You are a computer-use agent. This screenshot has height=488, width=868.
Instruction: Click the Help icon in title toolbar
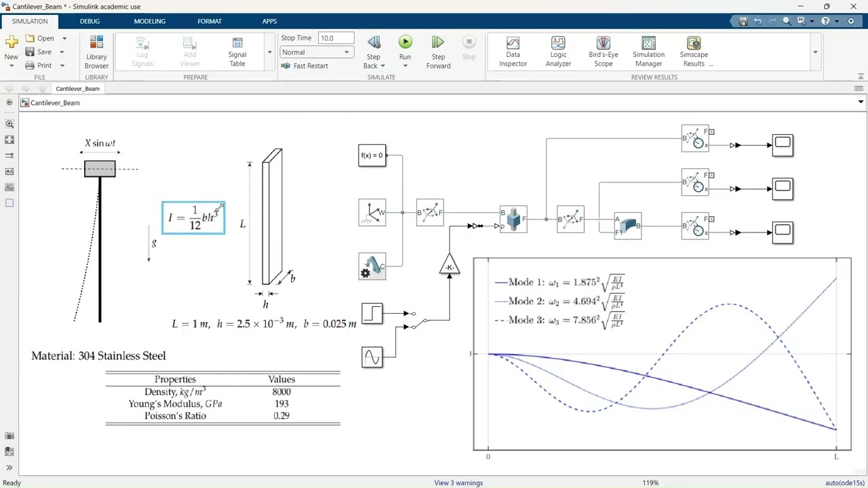825,21
